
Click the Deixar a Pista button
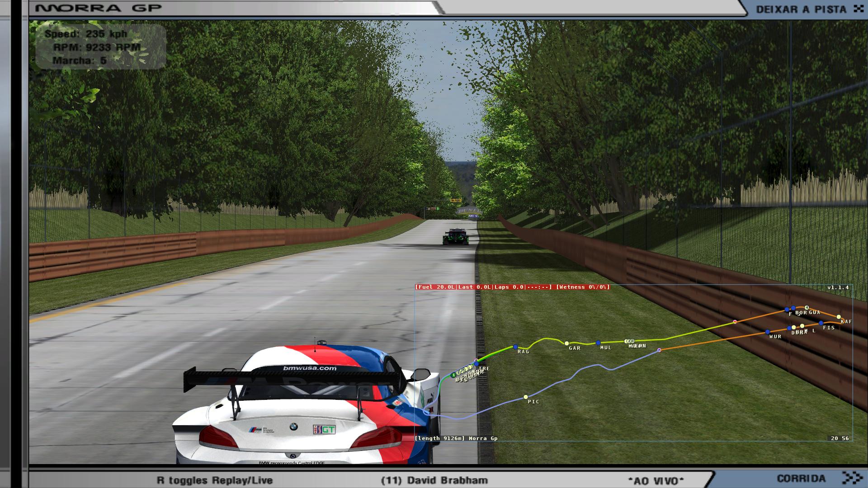click(x=801, y=9)
